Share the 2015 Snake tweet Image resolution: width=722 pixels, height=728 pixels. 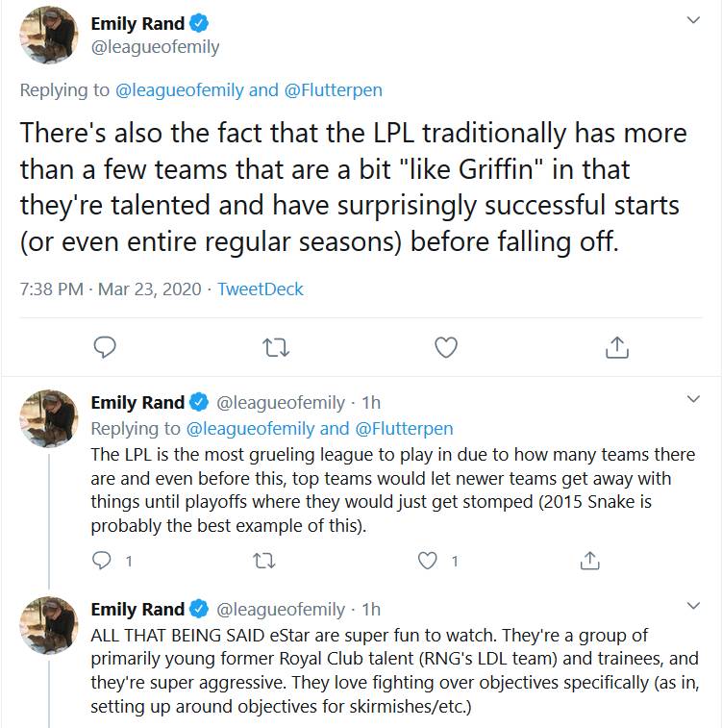click(x=591, y=560)
